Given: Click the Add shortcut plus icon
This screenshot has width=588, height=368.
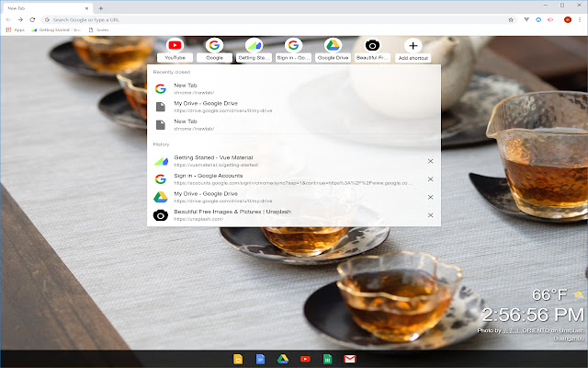Looking at the screenshot, I should pyautogui.click(x=413, y=45).
